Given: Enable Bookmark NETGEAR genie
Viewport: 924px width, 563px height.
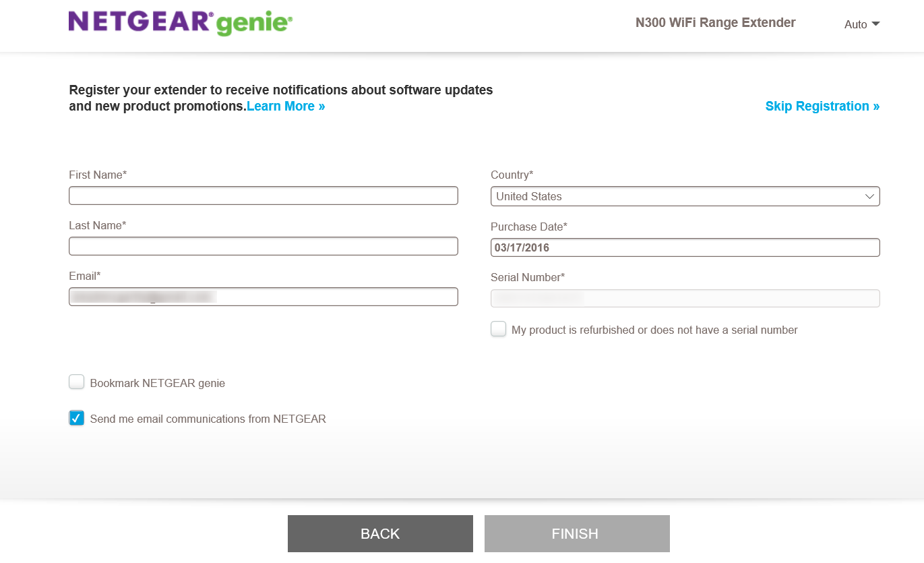Looking at the screenshot, I should (x=76, y=381).
